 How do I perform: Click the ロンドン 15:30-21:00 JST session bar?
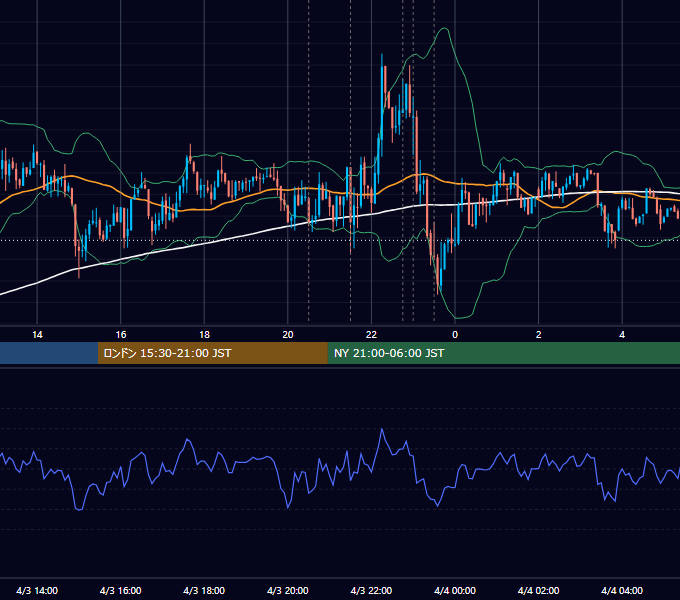coord(212,353)
